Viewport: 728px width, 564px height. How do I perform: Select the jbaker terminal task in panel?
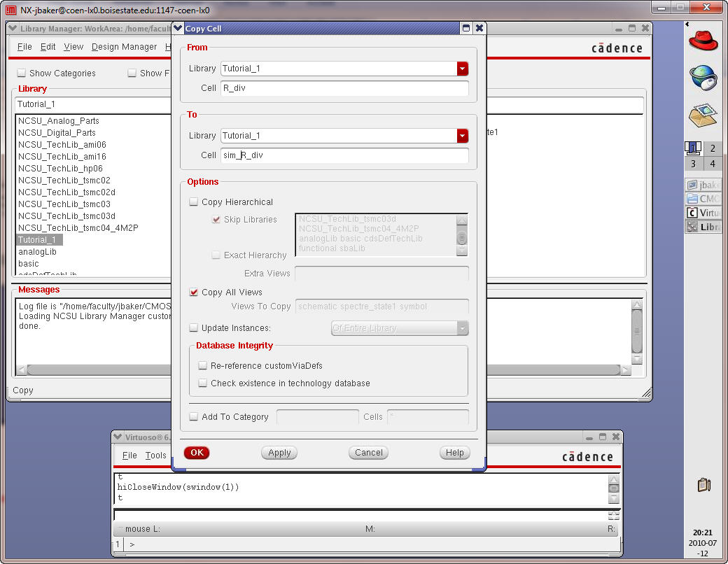[703, 185]
